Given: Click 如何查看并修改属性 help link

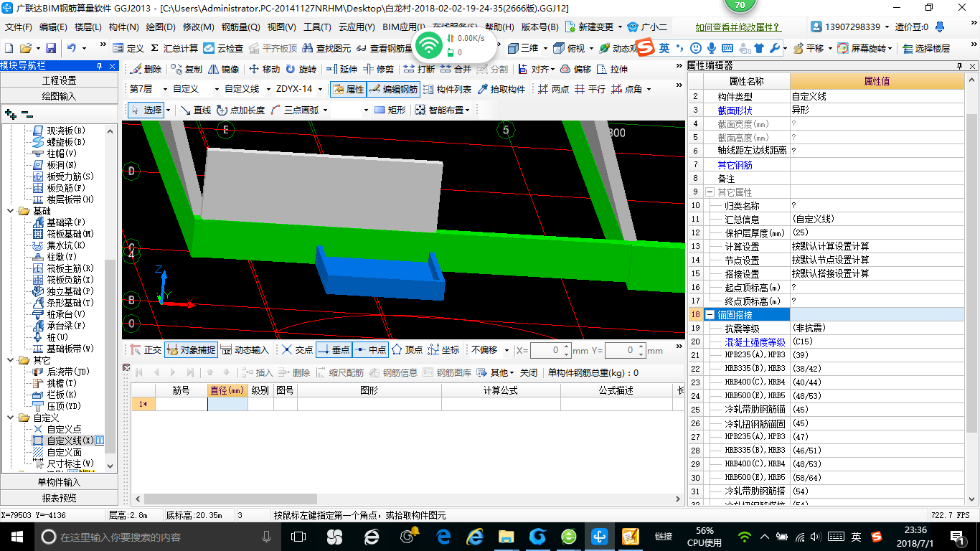Looking at the screenshot, I should [738, 27].
